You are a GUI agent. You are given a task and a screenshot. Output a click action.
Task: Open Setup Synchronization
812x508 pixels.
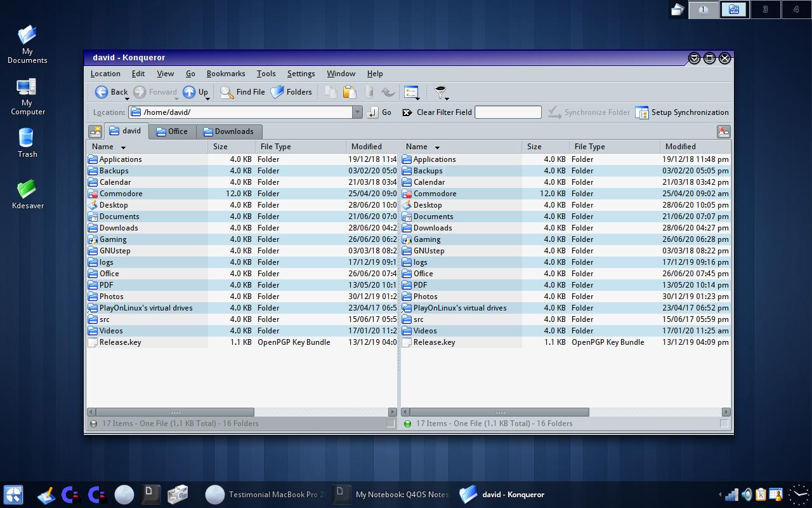pyautogui.click(x=682, y=112)
